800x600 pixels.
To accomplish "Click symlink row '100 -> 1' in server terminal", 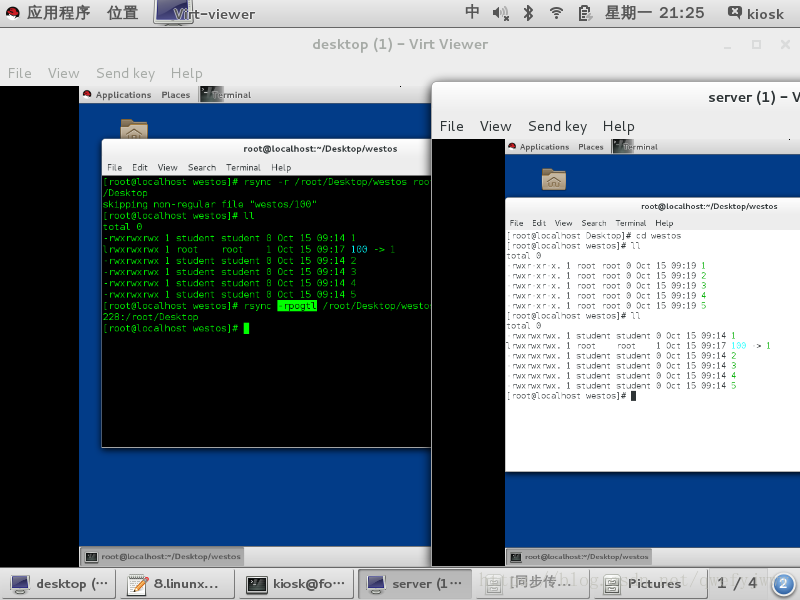I will (639, 346).
